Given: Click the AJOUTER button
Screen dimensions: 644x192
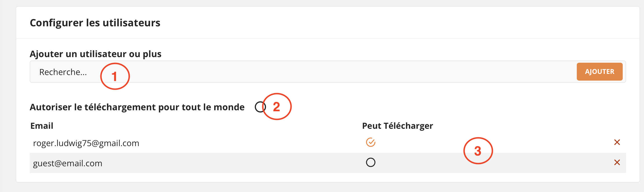Looking at the screenshot, I should [599, 72].
